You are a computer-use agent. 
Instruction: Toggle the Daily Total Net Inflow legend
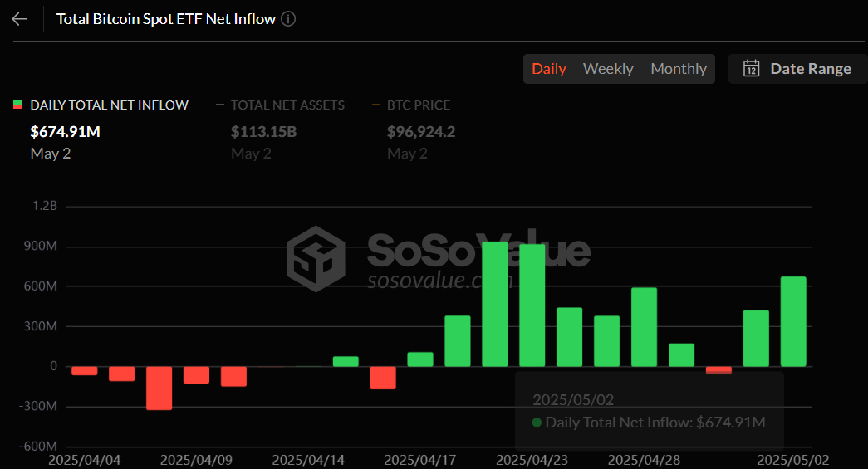point(101,105)
